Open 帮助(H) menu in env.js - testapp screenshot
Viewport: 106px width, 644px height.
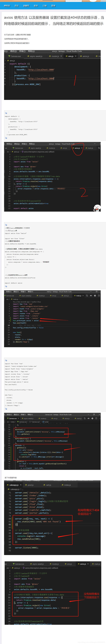(31, 51)
